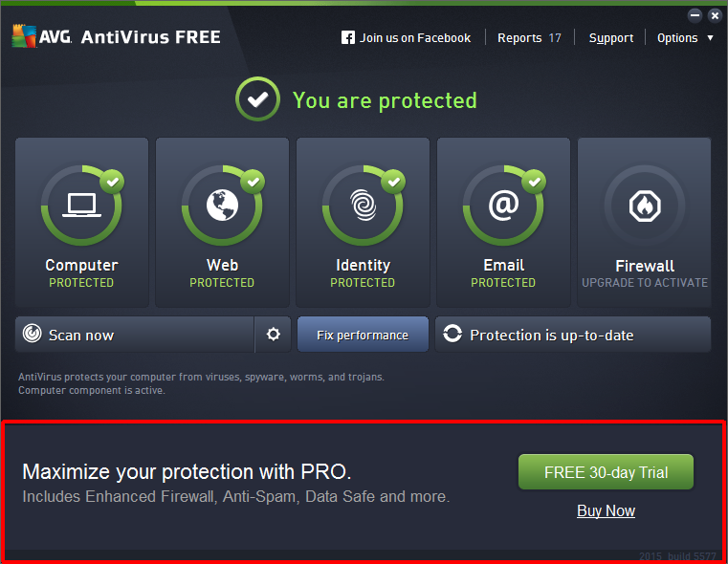
Task: Expand the Options dropdown menu
Action: point(684,38)
